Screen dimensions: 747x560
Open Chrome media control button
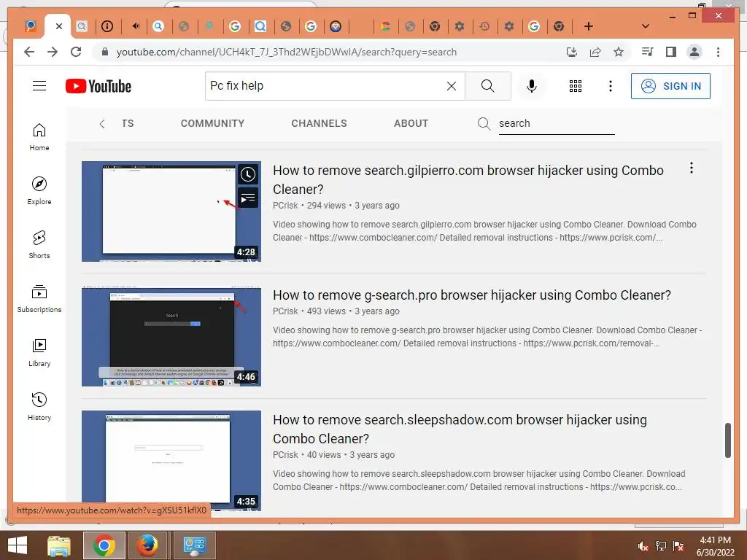pos(648,52)
